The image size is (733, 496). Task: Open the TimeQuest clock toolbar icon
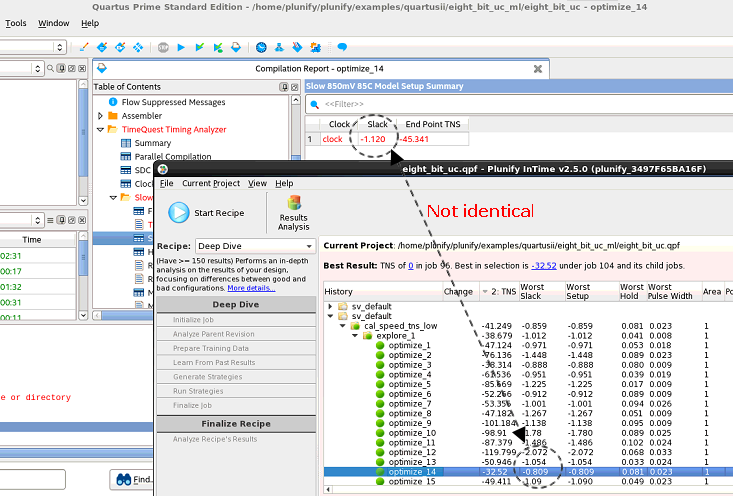click(261, 47)
